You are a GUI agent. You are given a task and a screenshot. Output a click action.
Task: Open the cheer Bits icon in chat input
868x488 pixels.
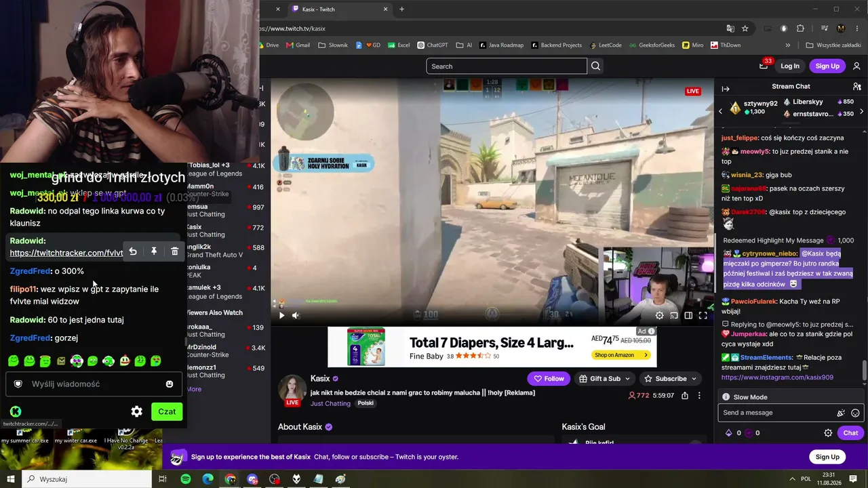841,413
